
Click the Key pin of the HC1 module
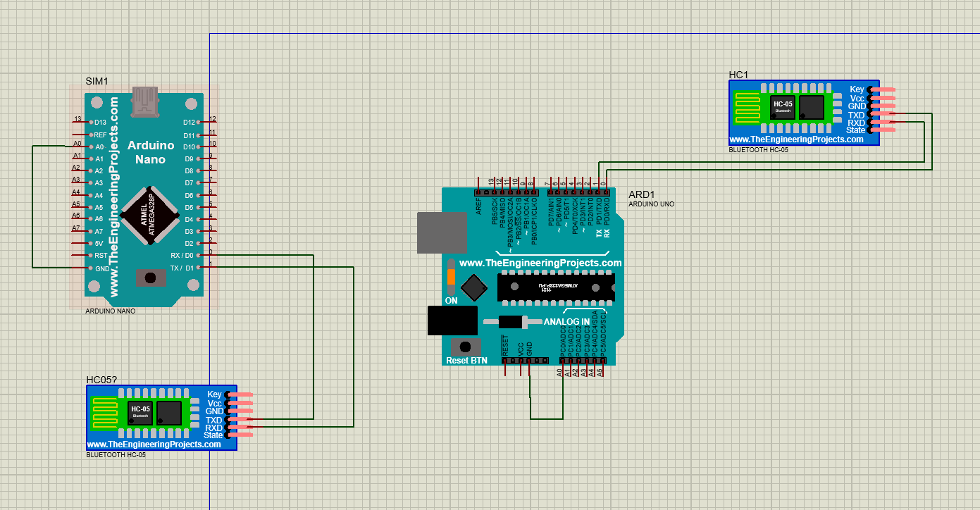[883, 89]
